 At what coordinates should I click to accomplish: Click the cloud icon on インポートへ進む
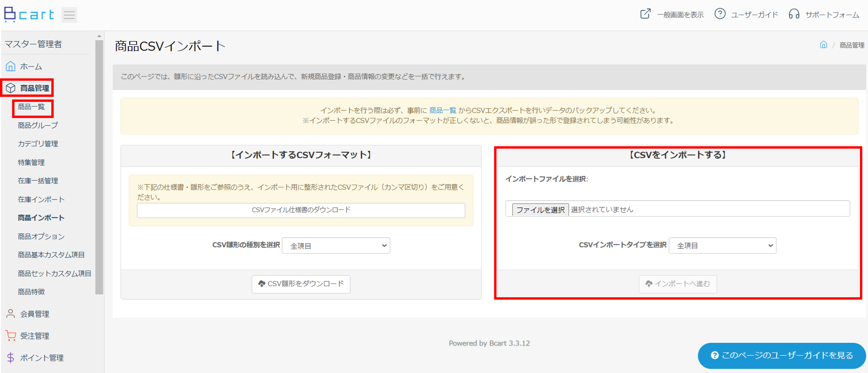tap(649, 284)
